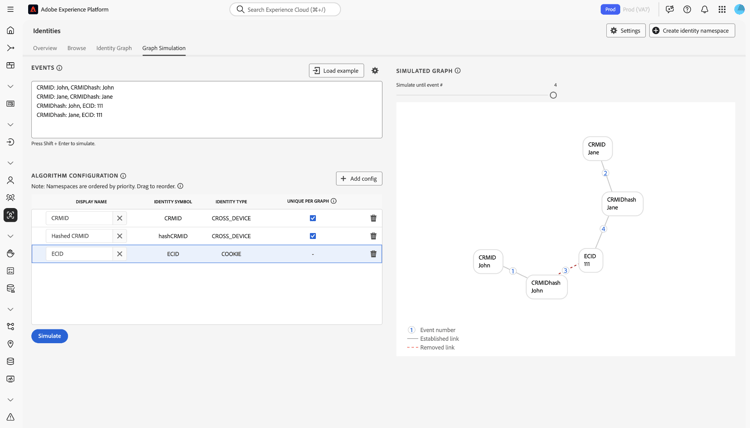Collapse sidebar section above Policies icon
The width and height of the screenshot is (750, 428).
point(11,236)
